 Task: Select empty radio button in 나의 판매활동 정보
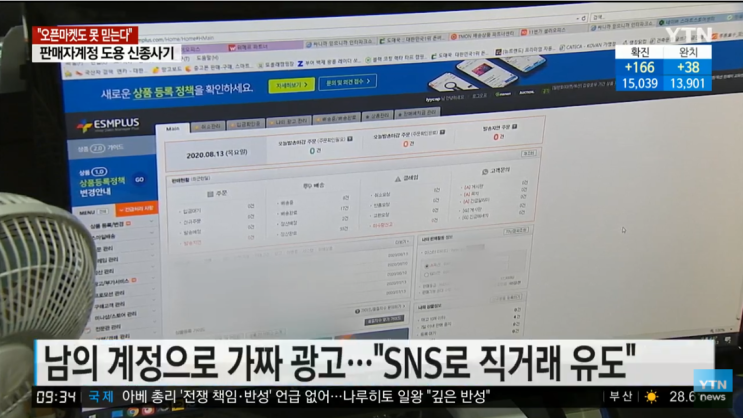tap(426, 274)
